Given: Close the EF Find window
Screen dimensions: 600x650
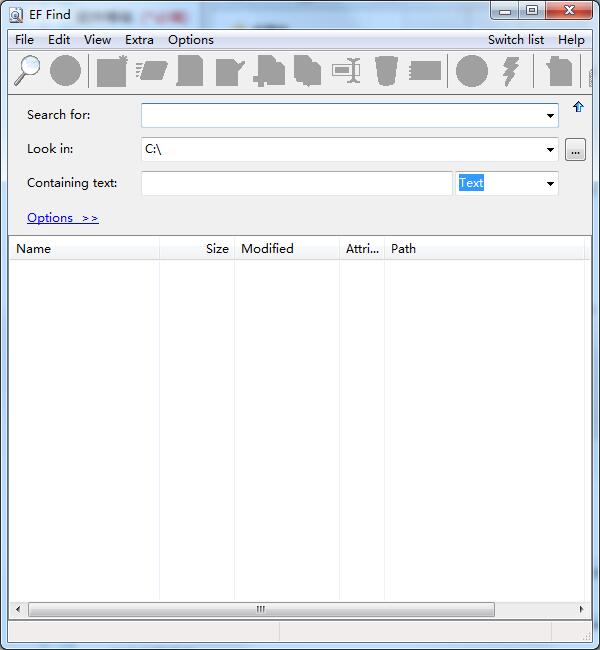Looking at the screenshot, I should click(x=569, y=11).
